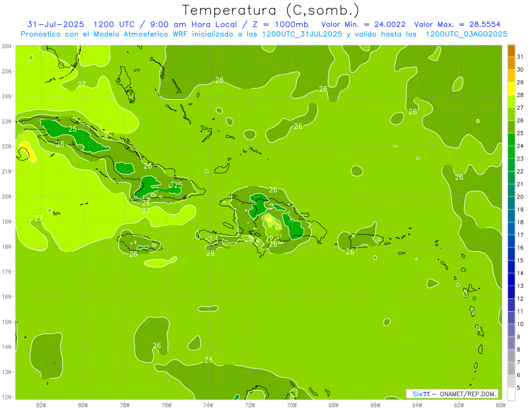Click the "60W" longitude axis label
The height and width of the screenshot is (411, 532).
501,405
